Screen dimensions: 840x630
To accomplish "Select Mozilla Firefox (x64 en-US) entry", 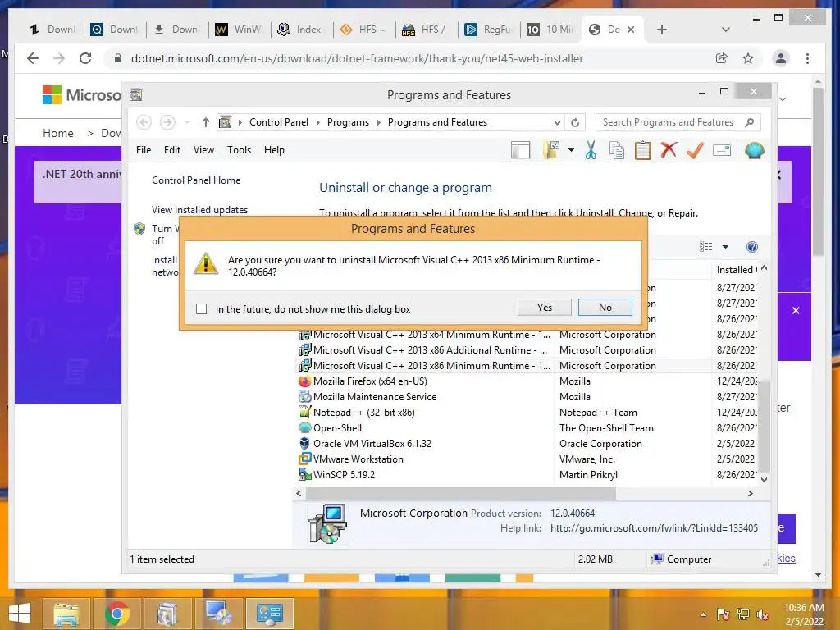I will point(370,381).
